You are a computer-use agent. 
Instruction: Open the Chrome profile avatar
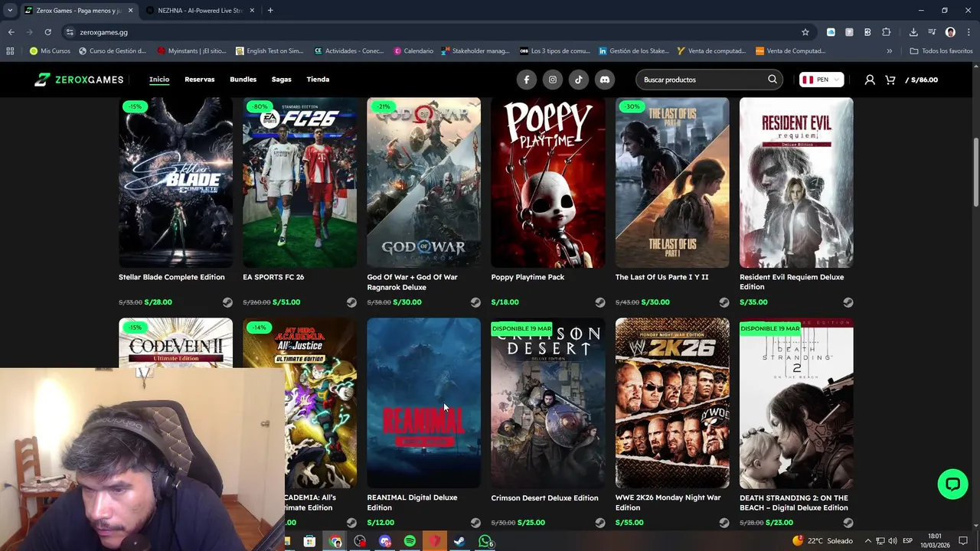pyautogui.click(x=950, y=32)
